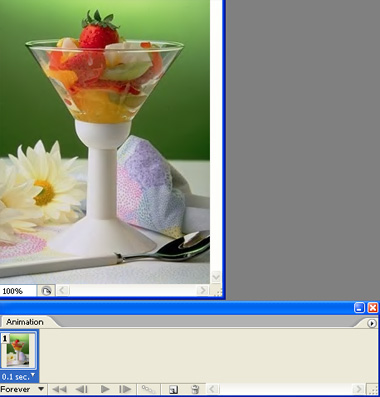Open the Forever looping options dropdown
The width and height of the screenshot is (380, 397).
pos(23,389)
